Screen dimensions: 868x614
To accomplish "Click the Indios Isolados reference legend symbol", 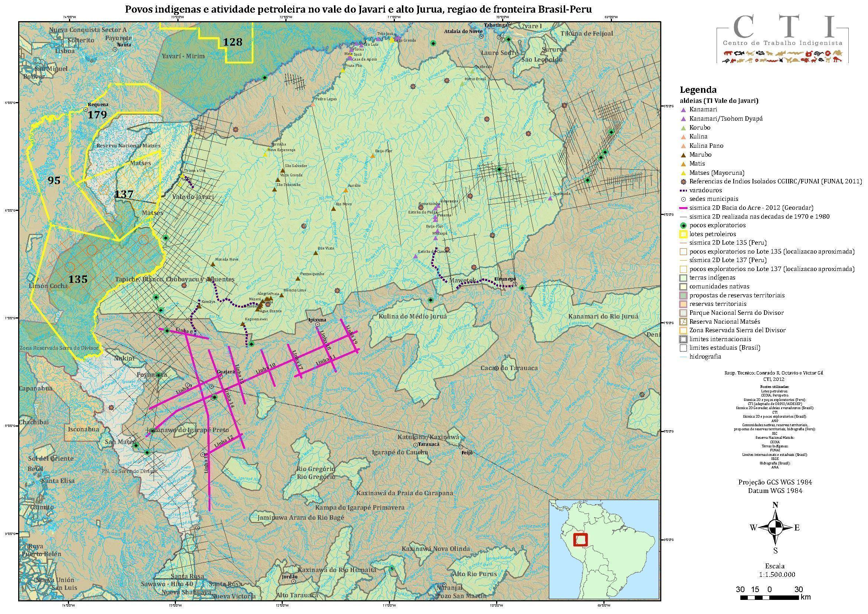I will point(683,182).
